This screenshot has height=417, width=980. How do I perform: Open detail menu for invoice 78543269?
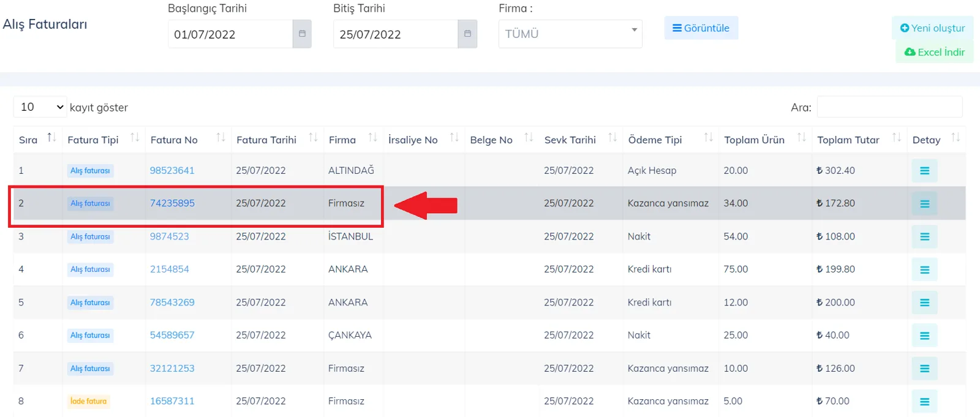(924, 303)
